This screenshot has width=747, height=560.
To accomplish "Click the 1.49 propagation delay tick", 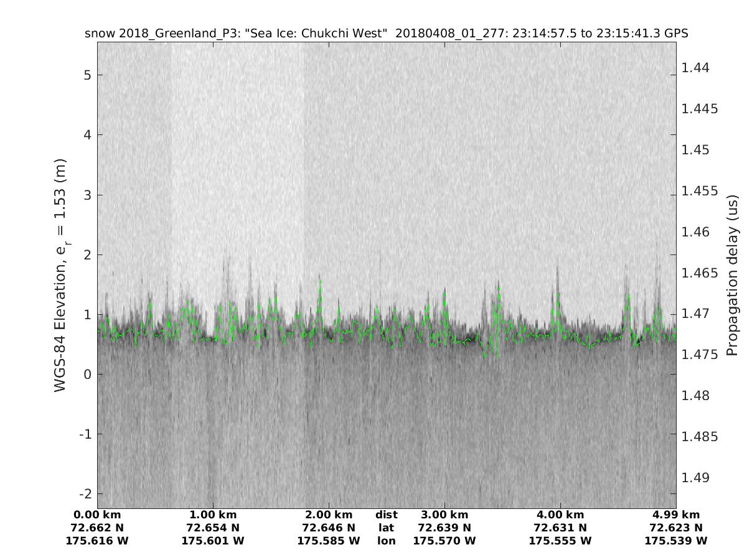I will click(695, 478).
